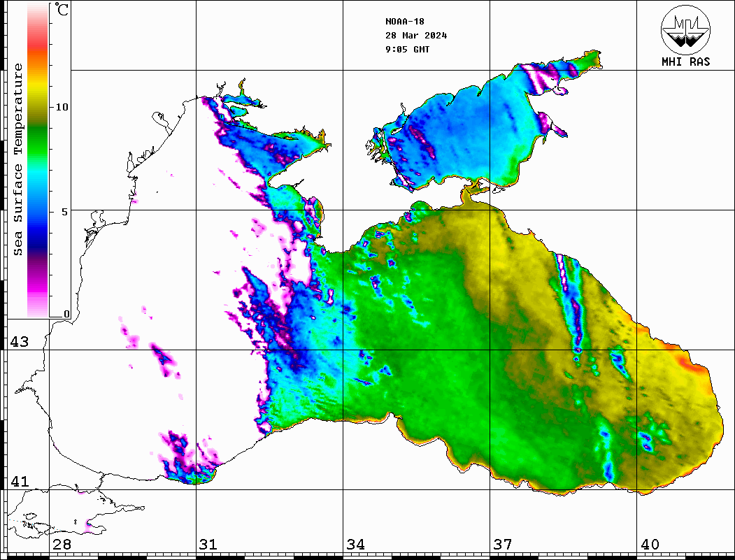Click longitude label '37'
The height and width of the screenshot is (560, 735).
coord(503,544)
